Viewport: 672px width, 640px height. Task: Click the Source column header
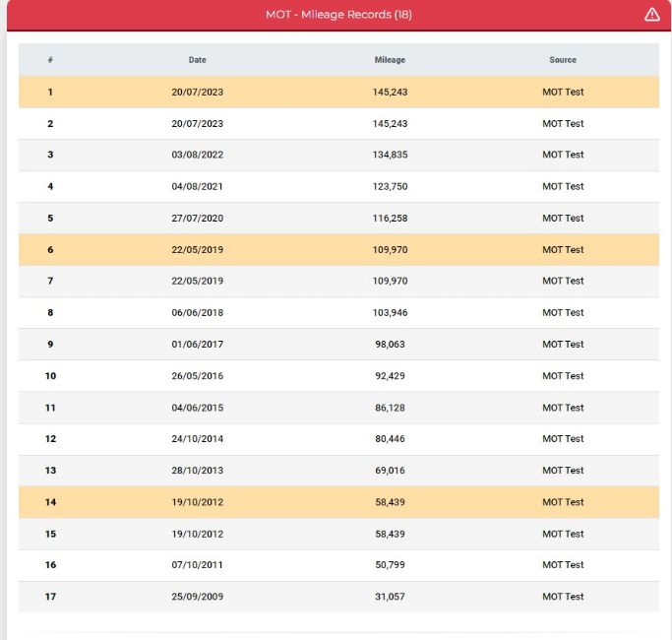(x=563, y=60)
